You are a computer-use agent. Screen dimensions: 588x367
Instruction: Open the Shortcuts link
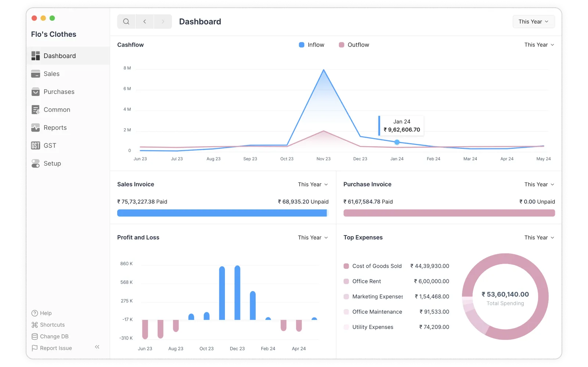52,325
